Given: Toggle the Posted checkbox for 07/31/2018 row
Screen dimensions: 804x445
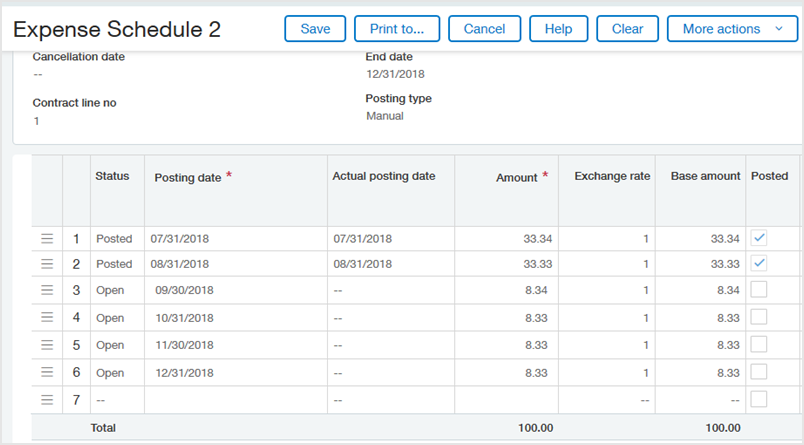Looking at the screenshot, I should tap(760, 238).
